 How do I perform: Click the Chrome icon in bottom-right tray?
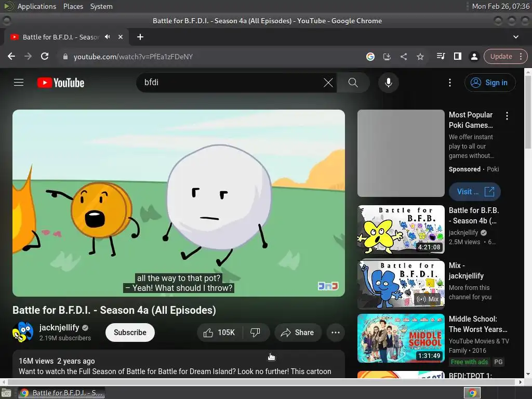pyautogui.click(x=472, y=393)
